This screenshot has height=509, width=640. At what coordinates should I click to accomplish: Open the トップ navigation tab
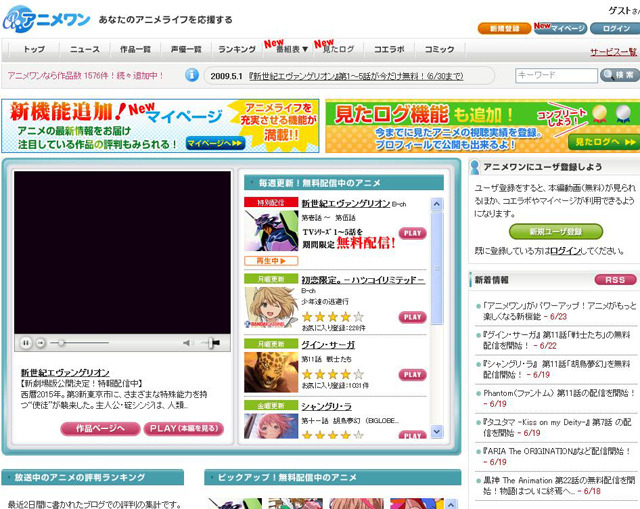(34, 49)
